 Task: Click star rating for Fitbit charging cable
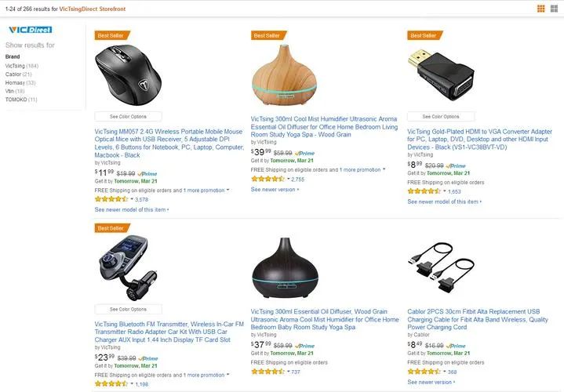click(424, 372)
